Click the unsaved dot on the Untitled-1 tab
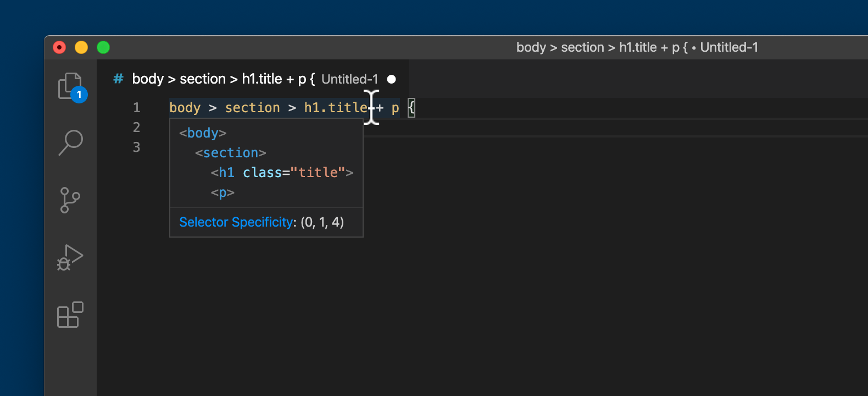Image resolution: width=868 pixels, height=396 pixels. tap(391, 79)
